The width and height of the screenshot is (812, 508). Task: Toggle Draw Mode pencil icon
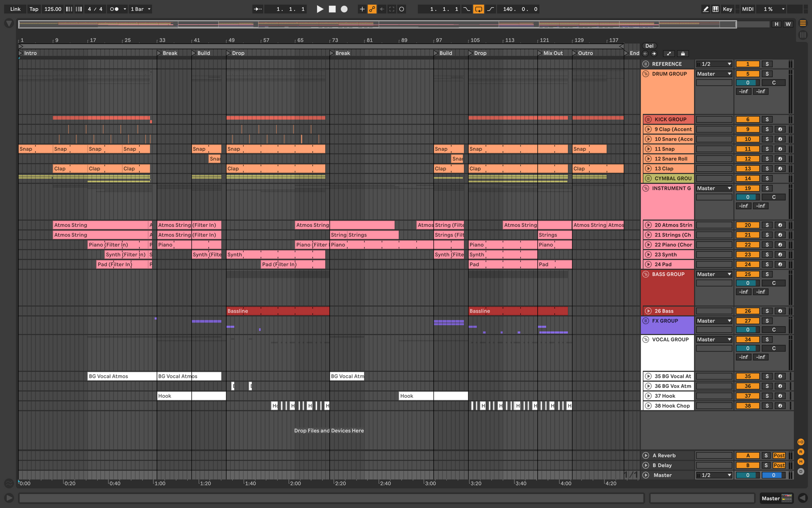(706, 9)
